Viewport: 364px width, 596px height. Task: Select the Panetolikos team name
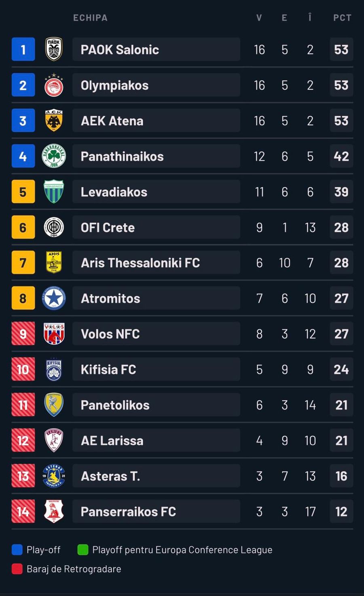click(115, 405)
